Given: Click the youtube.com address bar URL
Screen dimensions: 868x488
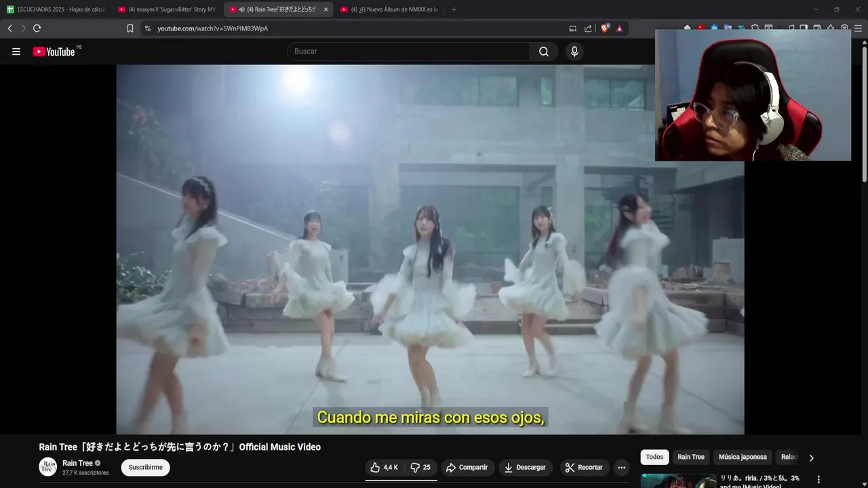Looking at the screenshot, I should [213, 28].
